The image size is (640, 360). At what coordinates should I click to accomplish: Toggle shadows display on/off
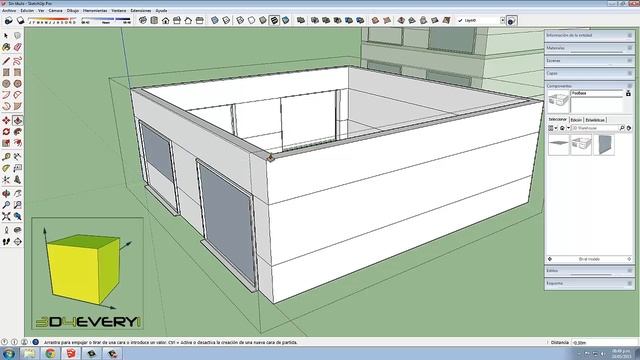coord(20,20)
